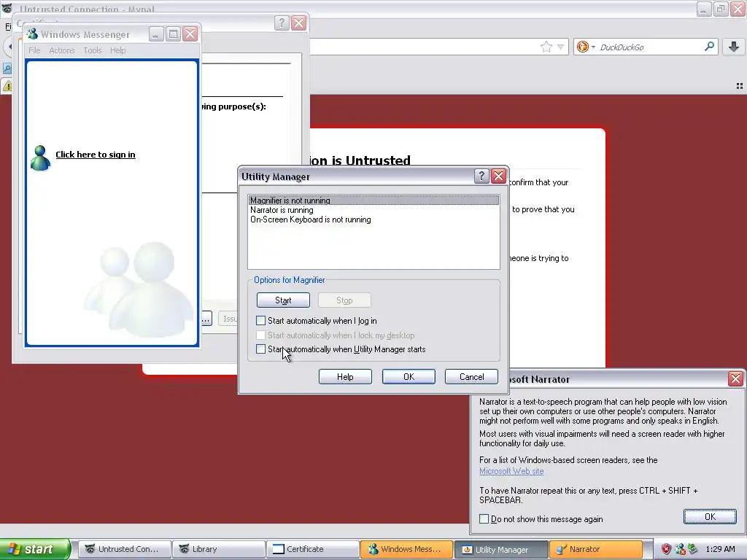The height and width of the screenshot is (560, 747).
Task: Open the Windows Messenger Tools menu
Action: pyautogui.click(x=93, y=50)
